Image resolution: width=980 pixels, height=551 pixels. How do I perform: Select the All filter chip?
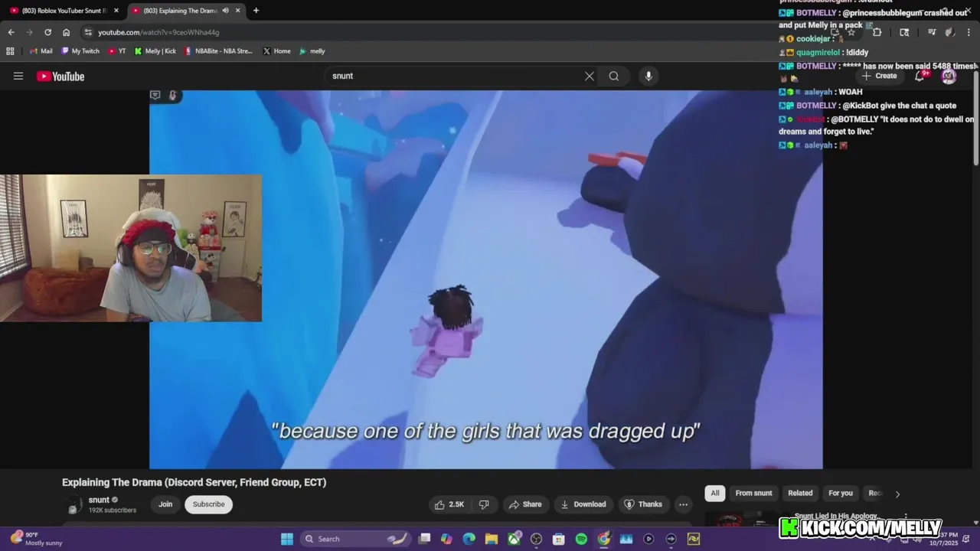point(715,493)
